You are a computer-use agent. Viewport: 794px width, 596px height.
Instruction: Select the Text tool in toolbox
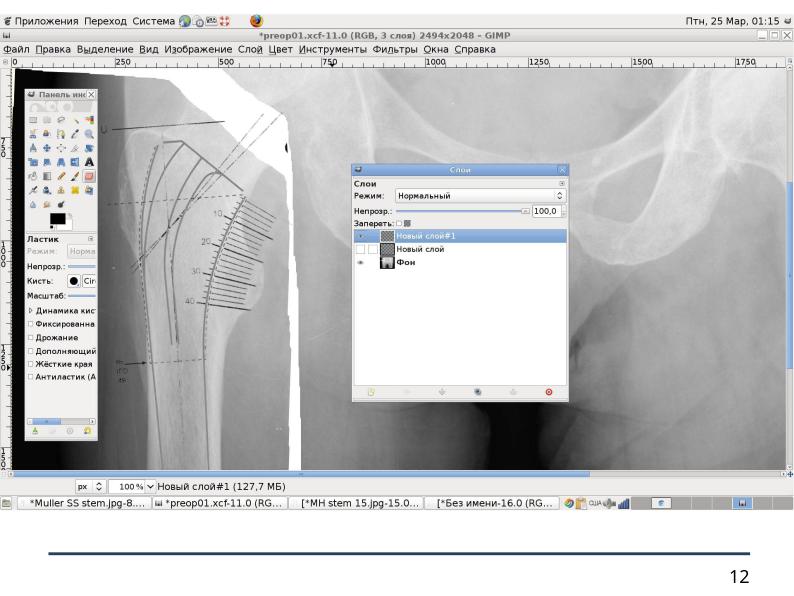[89, 161]
